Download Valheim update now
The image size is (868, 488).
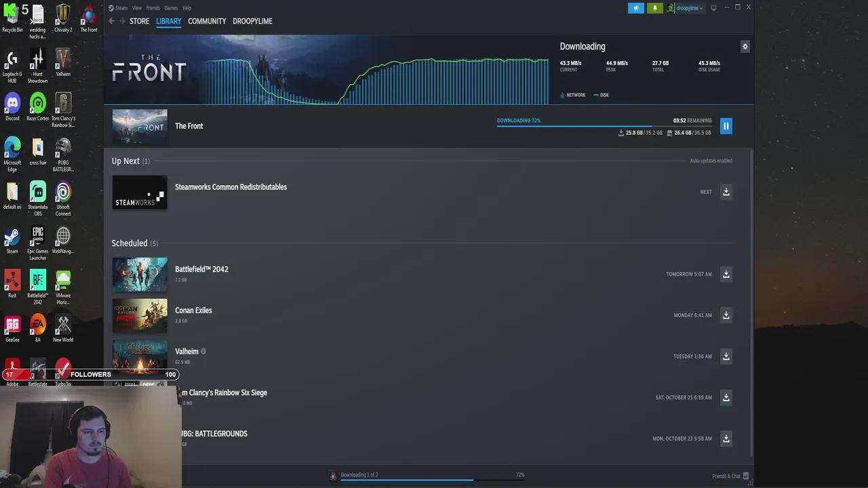pos(726,356)
